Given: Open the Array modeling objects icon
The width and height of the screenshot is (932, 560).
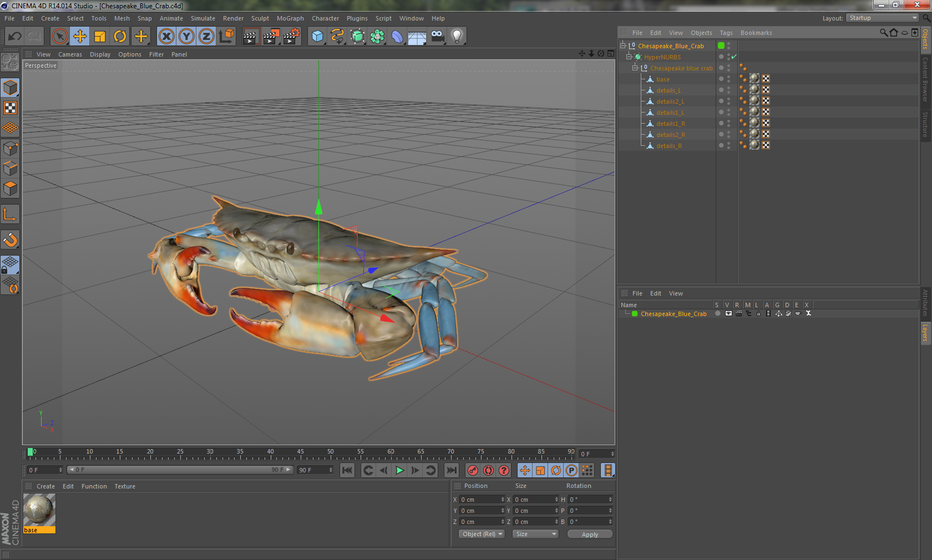Looking at the screenshot, I should coord(378,37).
